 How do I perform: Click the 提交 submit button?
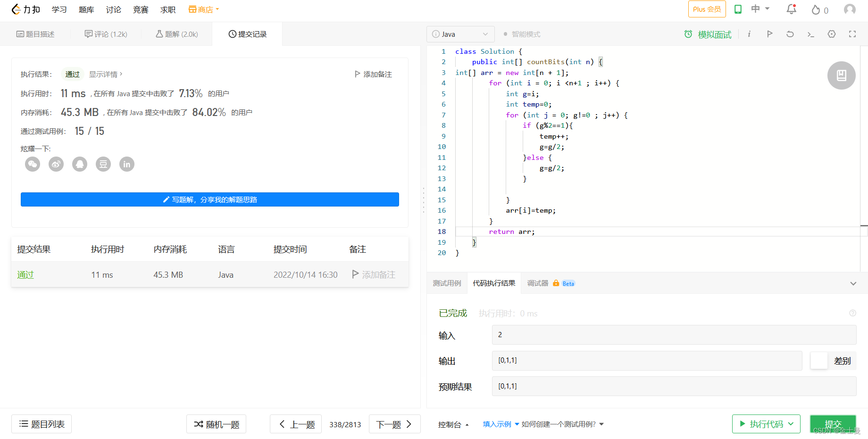click(833, 424)
